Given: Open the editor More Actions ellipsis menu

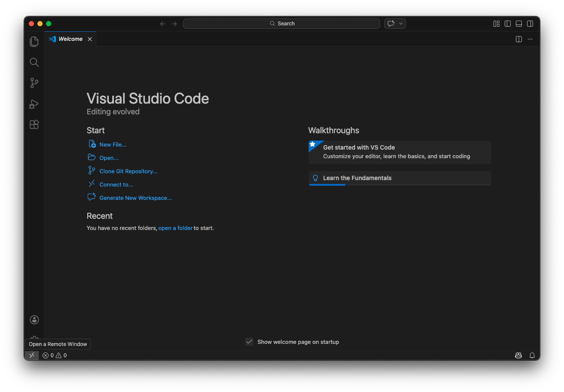Looking at the screenshot, I should pos(530,39).
